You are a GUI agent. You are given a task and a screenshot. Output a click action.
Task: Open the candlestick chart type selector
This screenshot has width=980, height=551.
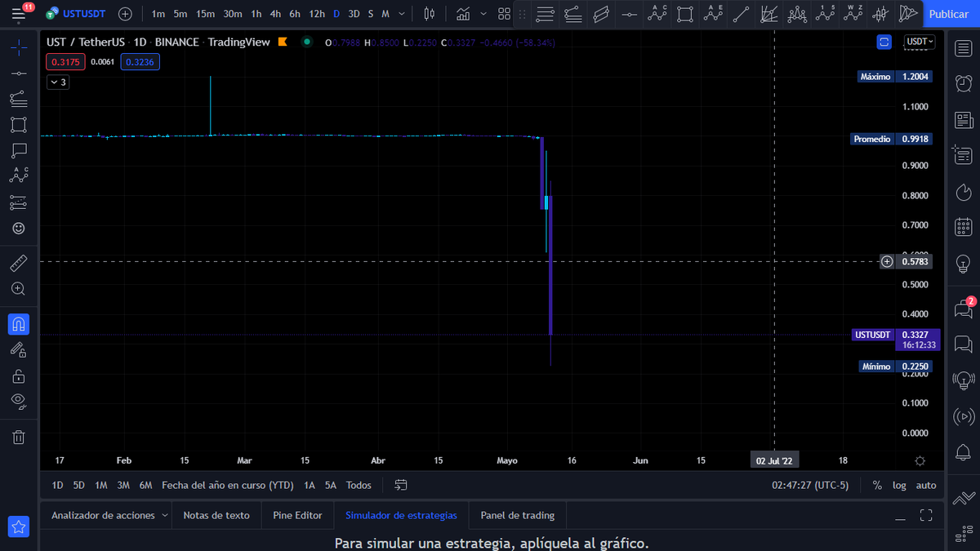[x=430, y=14]
